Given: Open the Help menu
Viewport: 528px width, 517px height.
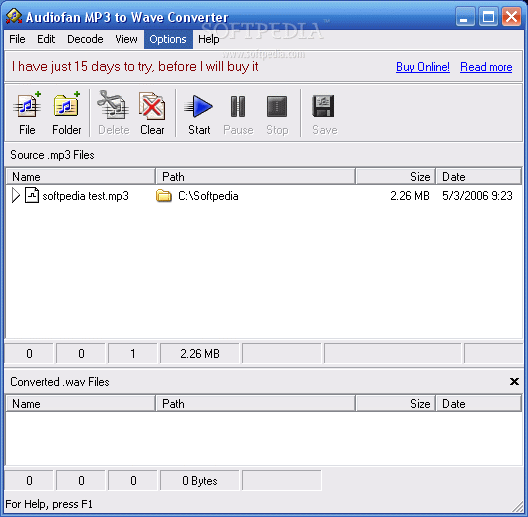Looking at the screenshot, I should [x=208, y=39].
